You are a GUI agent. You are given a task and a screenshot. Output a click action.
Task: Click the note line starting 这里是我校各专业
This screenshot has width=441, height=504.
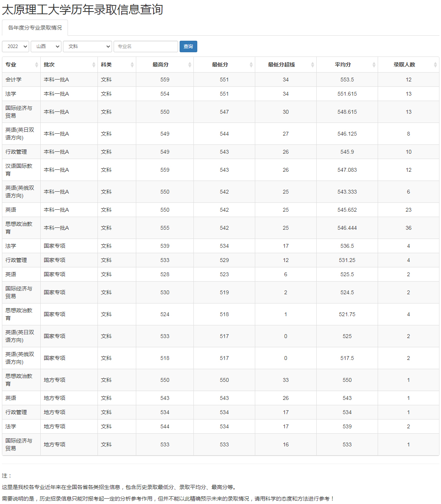pos(120,487)
